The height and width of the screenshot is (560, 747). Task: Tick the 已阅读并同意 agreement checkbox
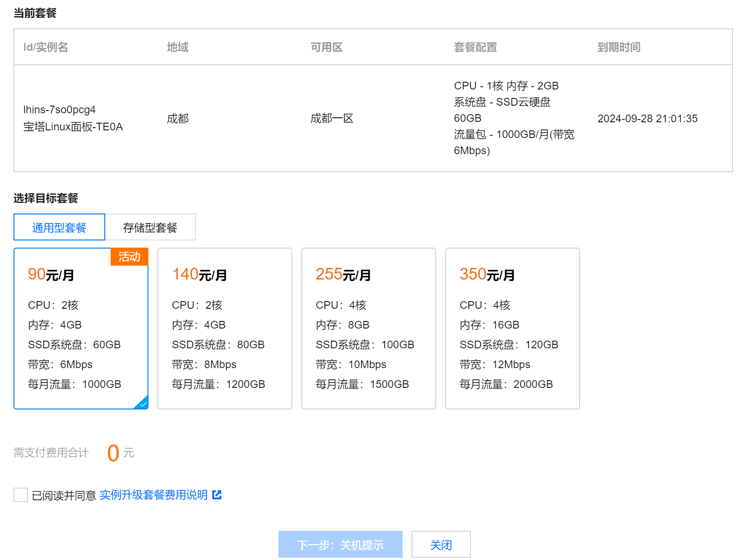click(21, 495)
